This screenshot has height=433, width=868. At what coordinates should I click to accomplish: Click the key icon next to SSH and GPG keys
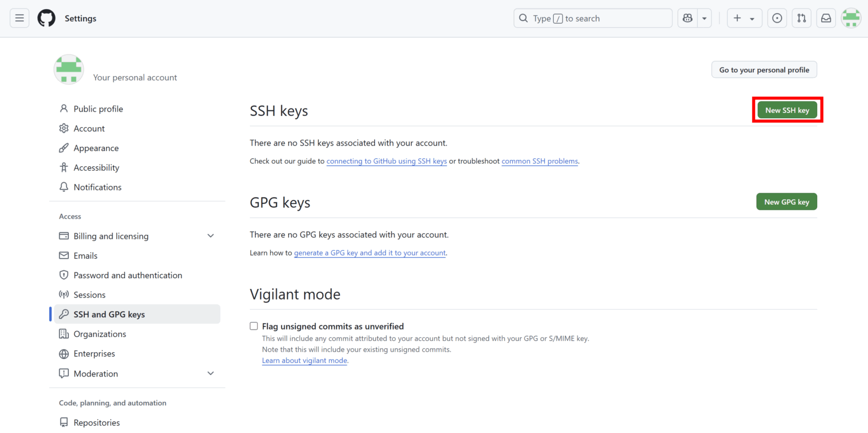(63, 314)
